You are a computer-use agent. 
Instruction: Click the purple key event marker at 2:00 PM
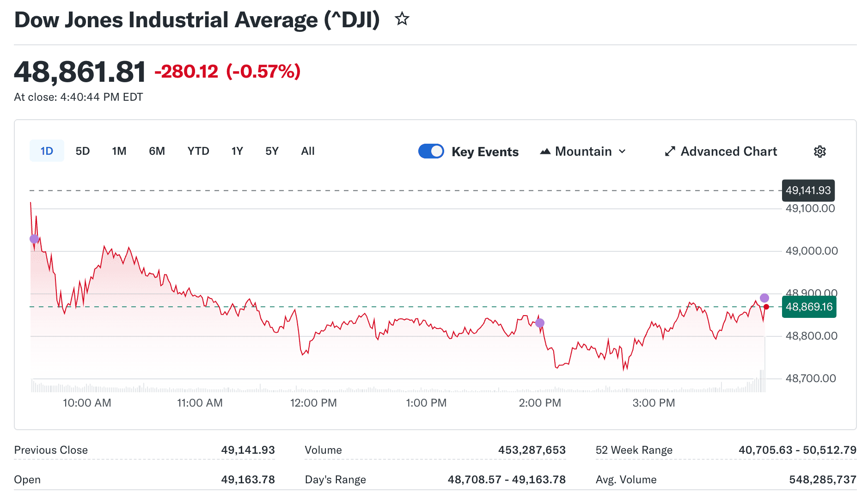coord(540,323)
